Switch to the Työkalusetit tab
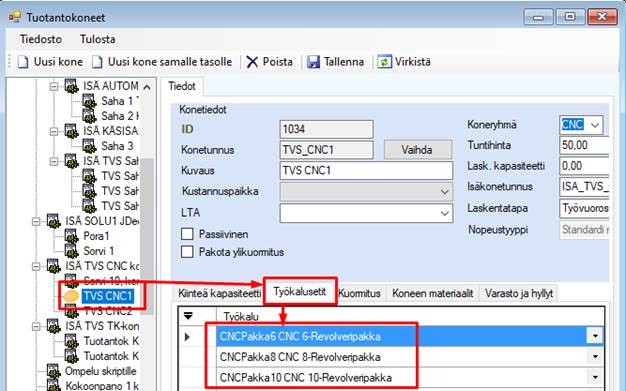Image resolution: width=626 pixels, height=391 pixels. 300,292
